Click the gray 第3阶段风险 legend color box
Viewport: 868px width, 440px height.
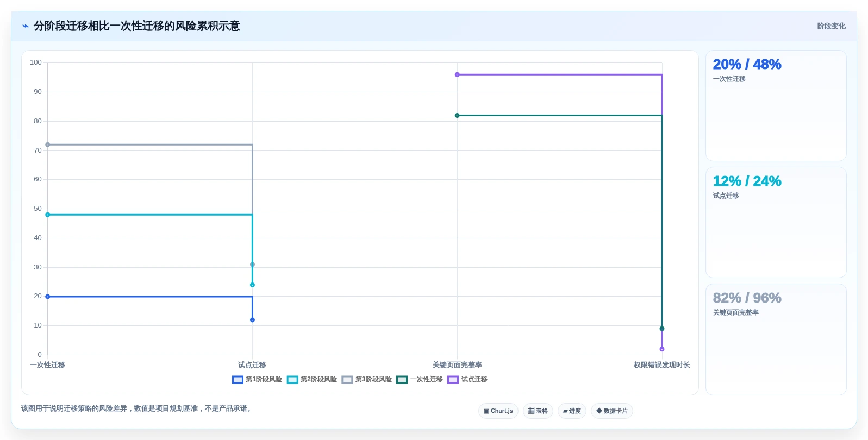pyautogui.click(x=347, y=380)
